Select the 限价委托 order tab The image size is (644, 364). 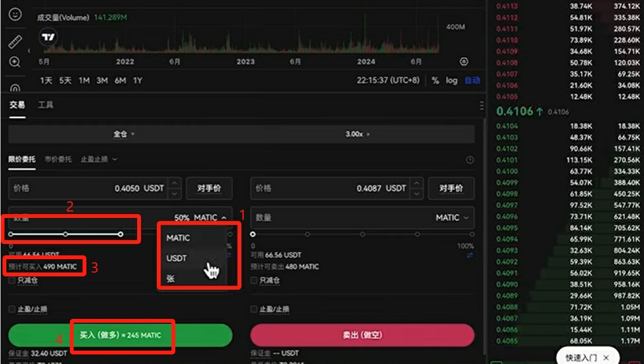click(22, 159)
